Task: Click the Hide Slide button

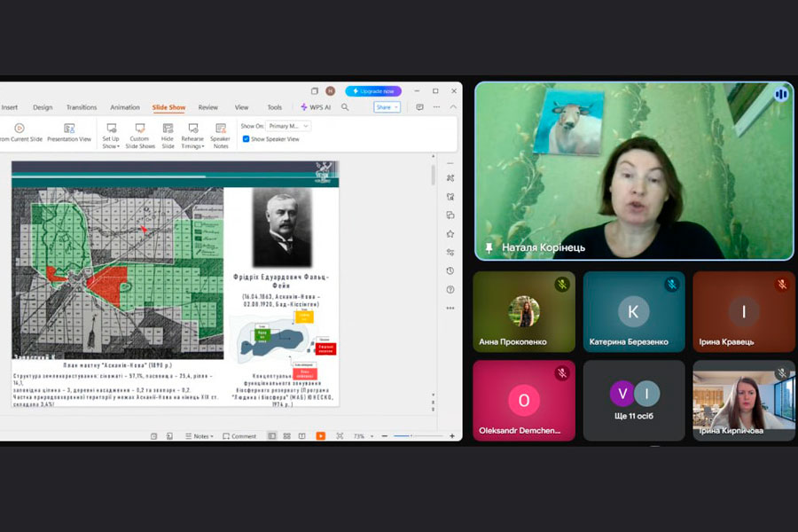Action: pos(168,136)
